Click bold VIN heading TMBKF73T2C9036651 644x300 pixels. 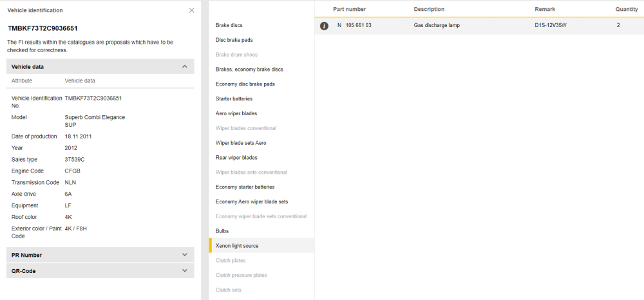point(43,28)
